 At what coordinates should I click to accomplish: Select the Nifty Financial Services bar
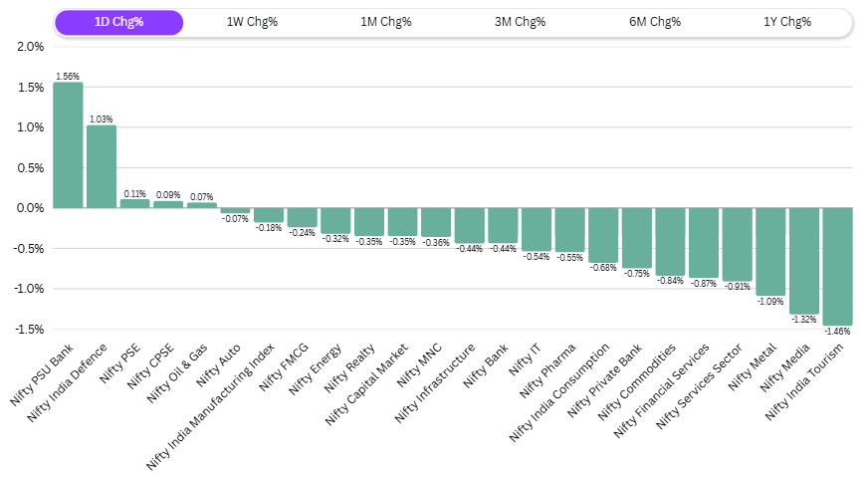click(x=704, y=242)
